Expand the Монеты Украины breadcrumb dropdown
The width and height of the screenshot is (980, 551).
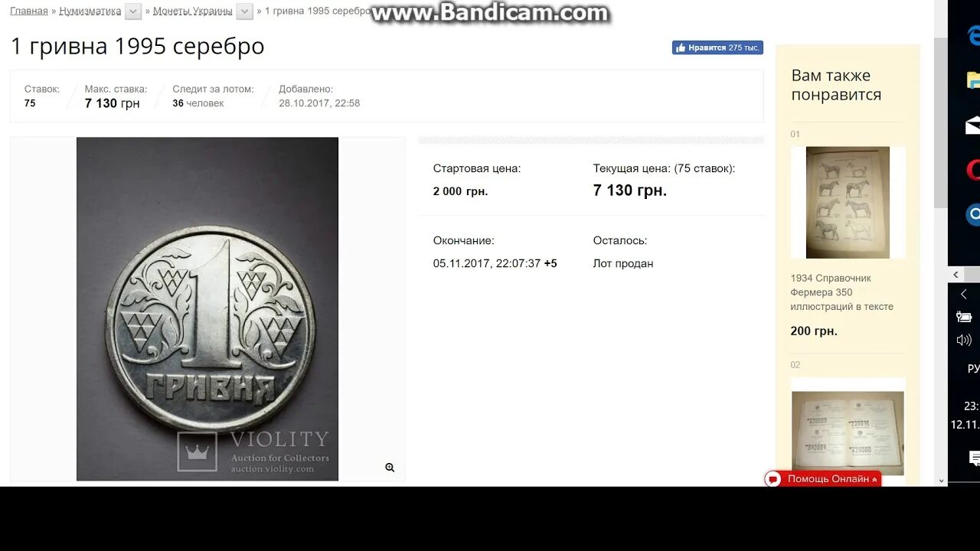pyautogui.click(x=245, y=11)
